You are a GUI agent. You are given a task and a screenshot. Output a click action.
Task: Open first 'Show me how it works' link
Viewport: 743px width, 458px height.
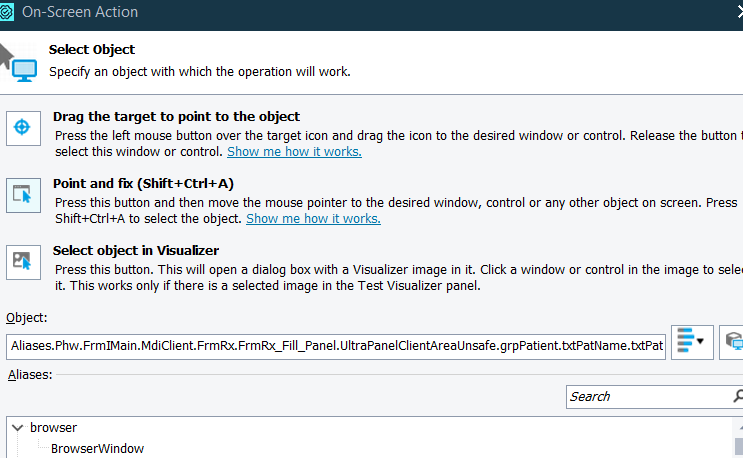pyautogui.click(x=294, y=152)
